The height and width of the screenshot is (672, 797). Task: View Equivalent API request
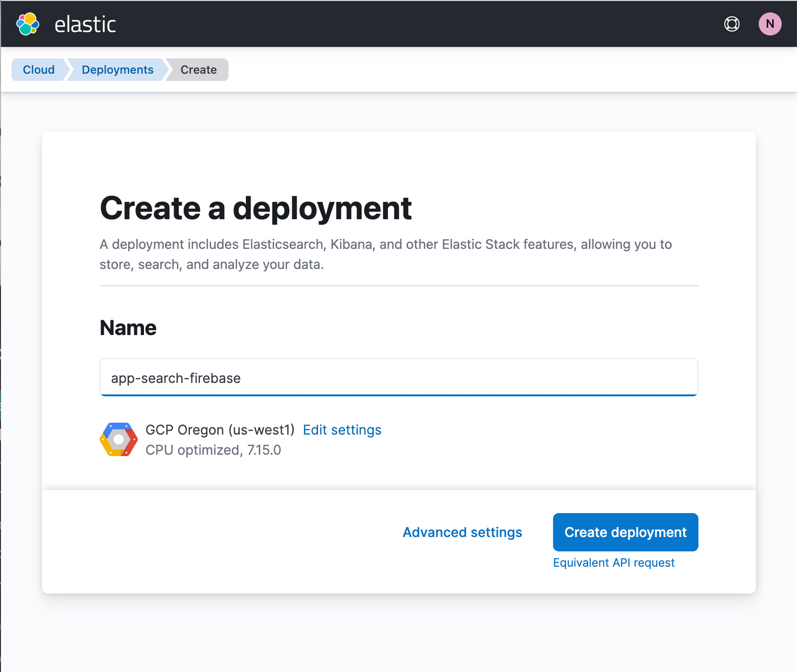coord(614,562)
